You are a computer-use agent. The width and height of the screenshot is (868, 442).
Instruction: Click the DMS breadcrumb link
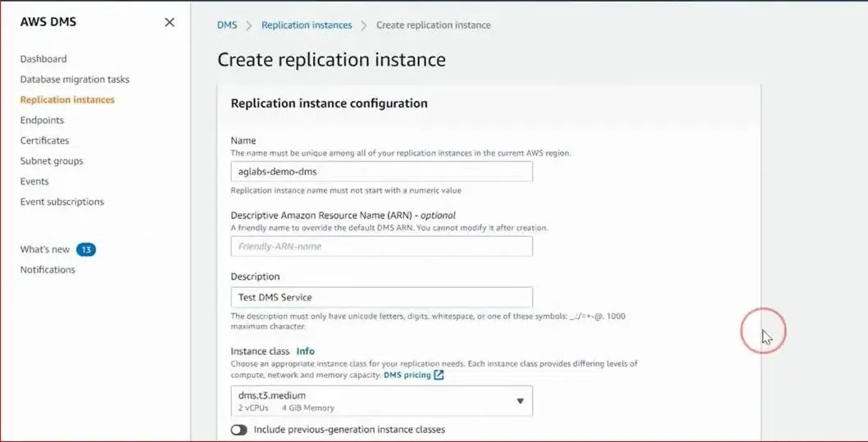(227, 25)
